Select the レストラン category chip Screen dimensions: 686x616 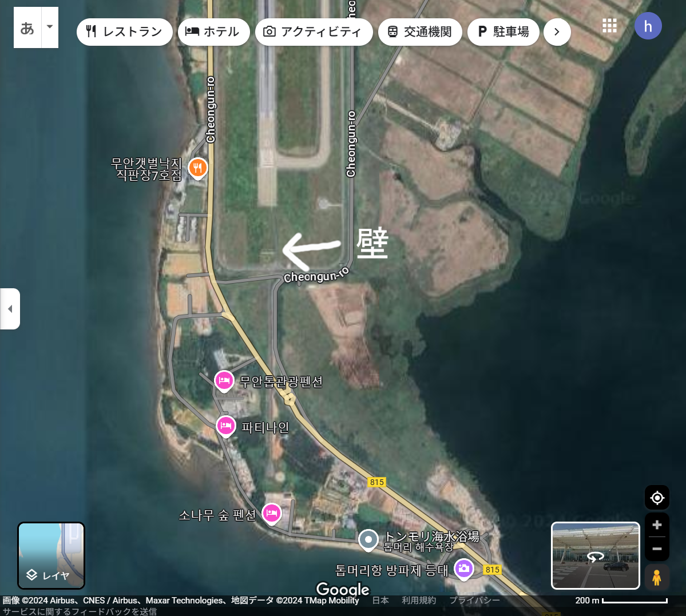[125, 32]
